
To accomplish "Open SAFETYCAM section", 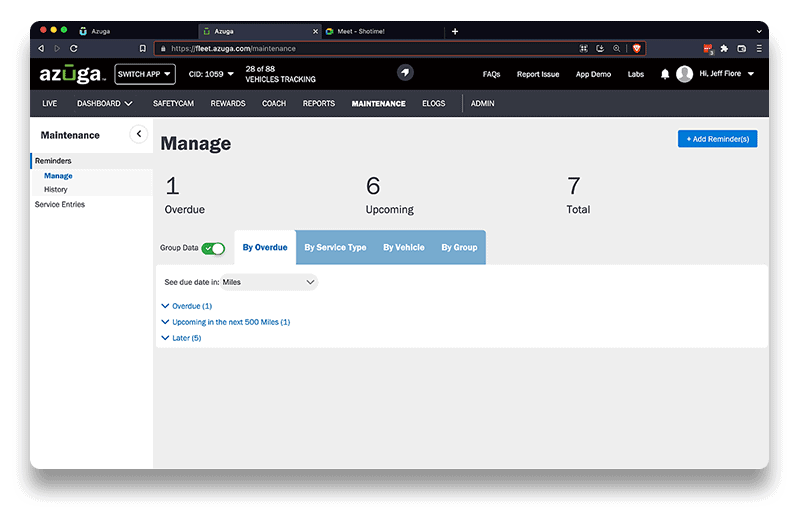I will [x=173, y=104].
